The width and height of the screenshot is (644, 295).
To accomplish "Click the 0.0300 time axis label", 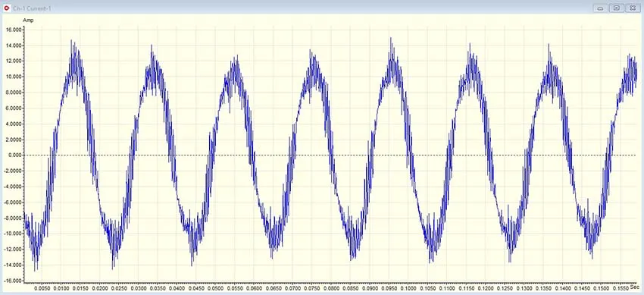I will pyautogui.click(x=139, y=289).
